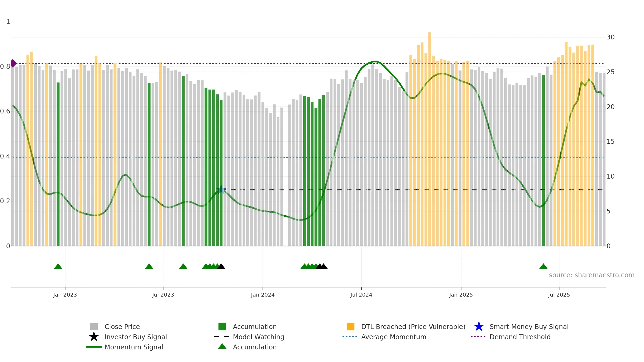Screen dimensions: 644x362
Task: Click the blue Smart Money Buy Signal star in legend
Action: tap(479, 327)
